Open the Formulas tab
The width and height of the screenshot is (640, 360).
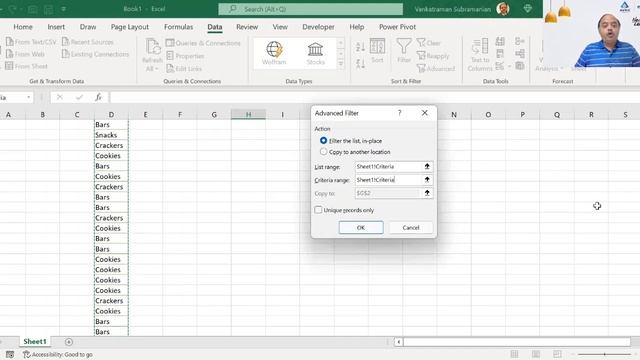pos(178,27)
